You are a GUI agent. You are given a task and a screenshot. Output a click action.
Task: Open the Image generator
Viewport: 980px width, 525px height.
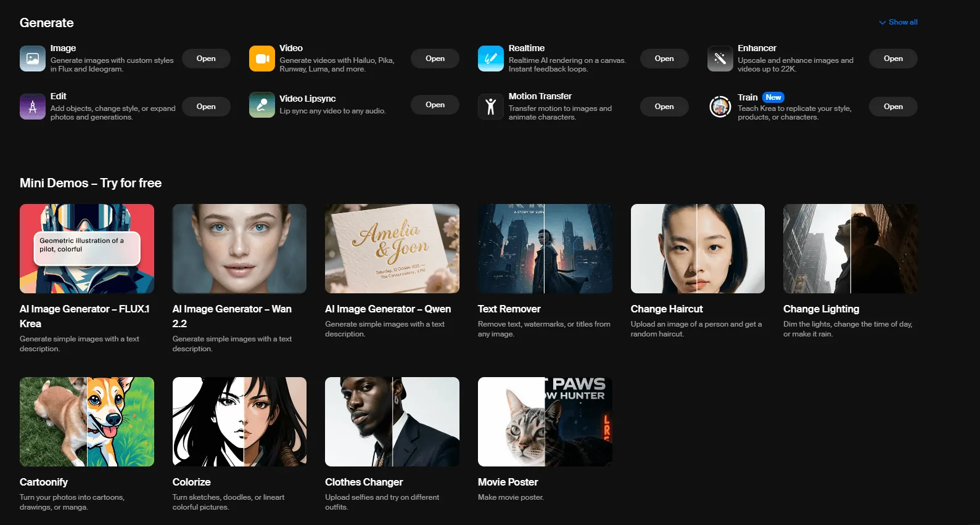tap(206, 59)
